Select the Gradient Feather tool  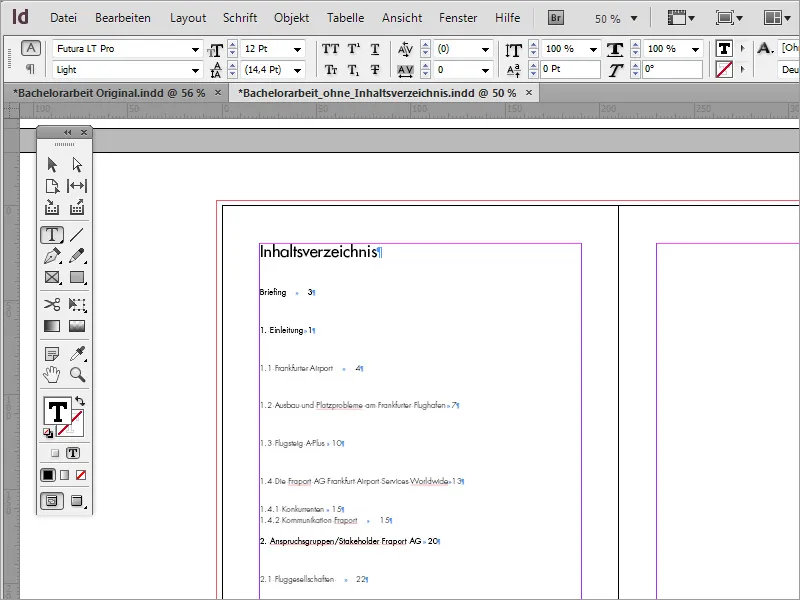pos(77,326)
